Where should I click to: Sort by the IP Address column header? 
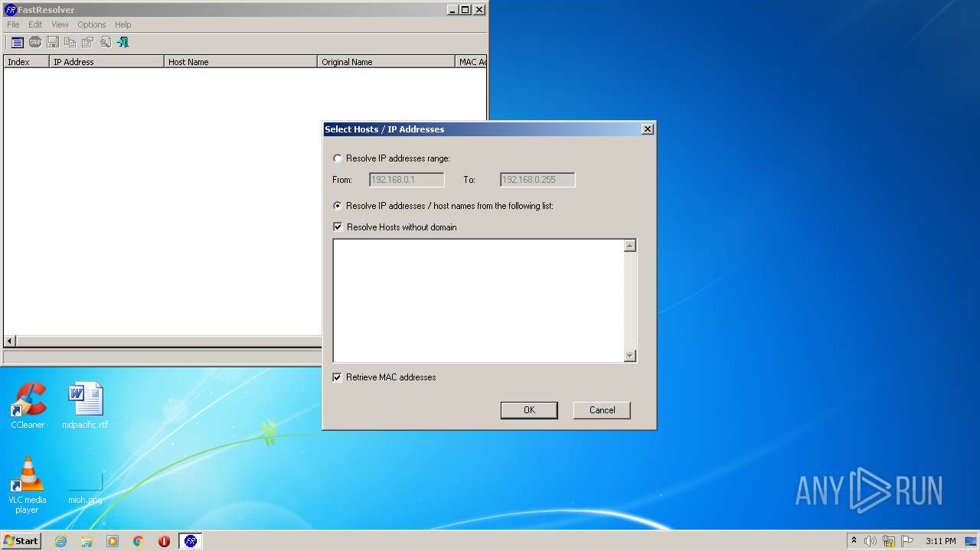[106, 62]
